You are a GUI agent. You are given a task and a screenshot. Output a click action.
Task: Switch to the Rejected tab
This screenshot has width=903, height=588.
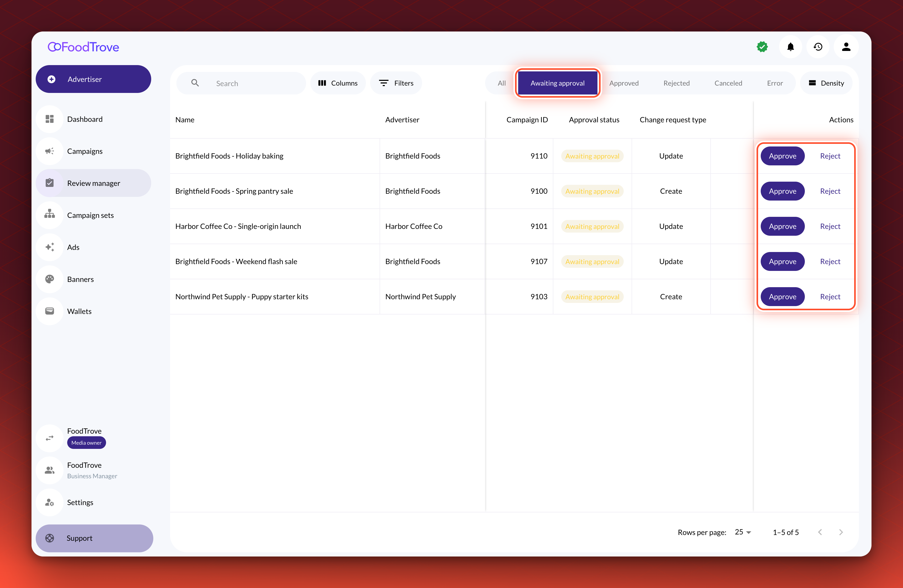tap(676, 83)
